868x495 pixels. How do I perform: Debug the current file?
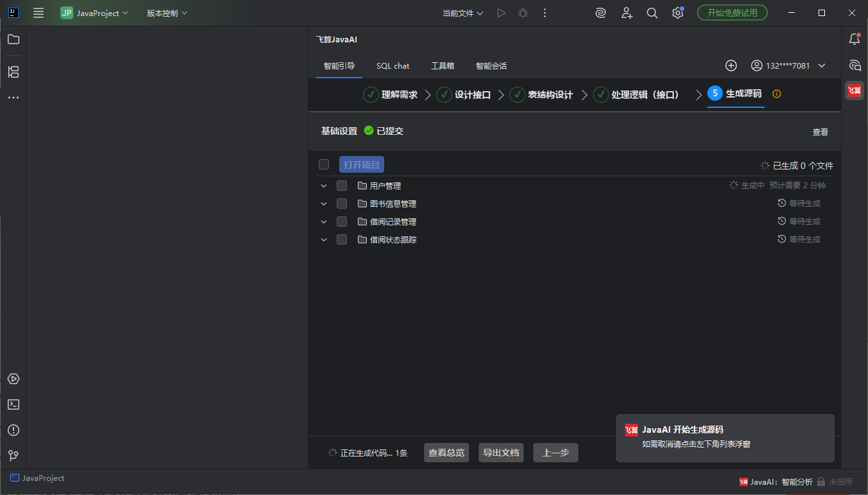click(523, 13)
